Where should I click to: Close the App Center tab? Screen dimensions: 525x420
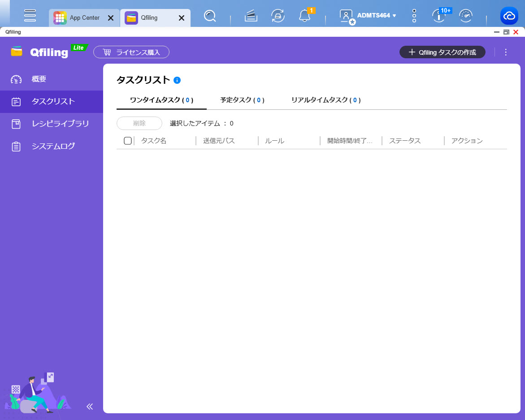click(111, 18)
